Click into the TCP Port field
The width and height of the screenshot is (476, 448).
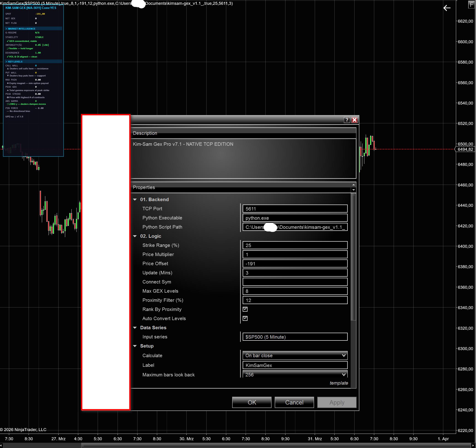[295, 209]
